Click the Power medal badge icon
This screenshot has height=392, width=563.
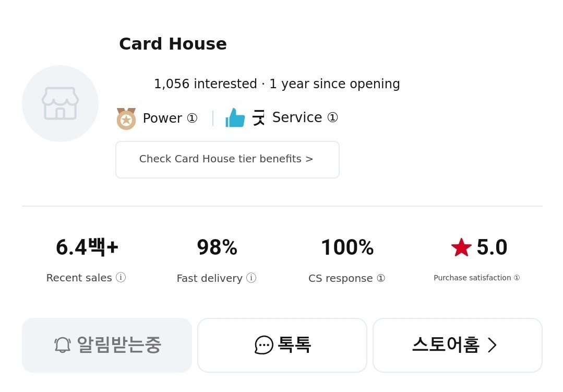[126, 118]
